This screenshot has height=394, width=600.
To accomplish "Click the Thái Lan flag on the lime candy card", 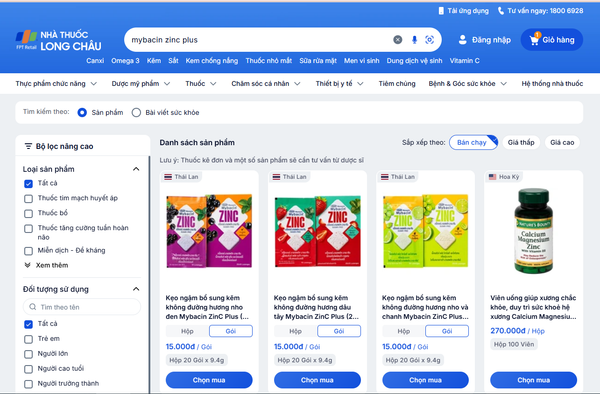I will coord(385,177).
